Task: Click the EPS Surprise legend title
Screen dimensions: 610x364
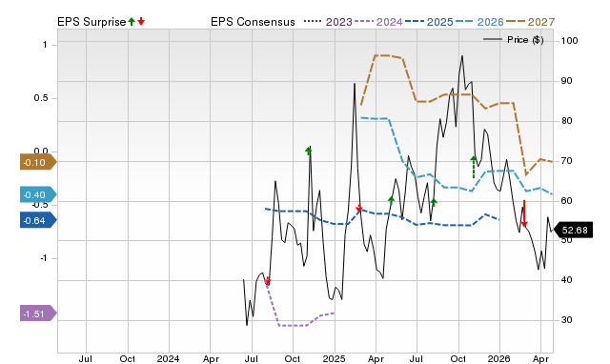Action: coord(91,22)
